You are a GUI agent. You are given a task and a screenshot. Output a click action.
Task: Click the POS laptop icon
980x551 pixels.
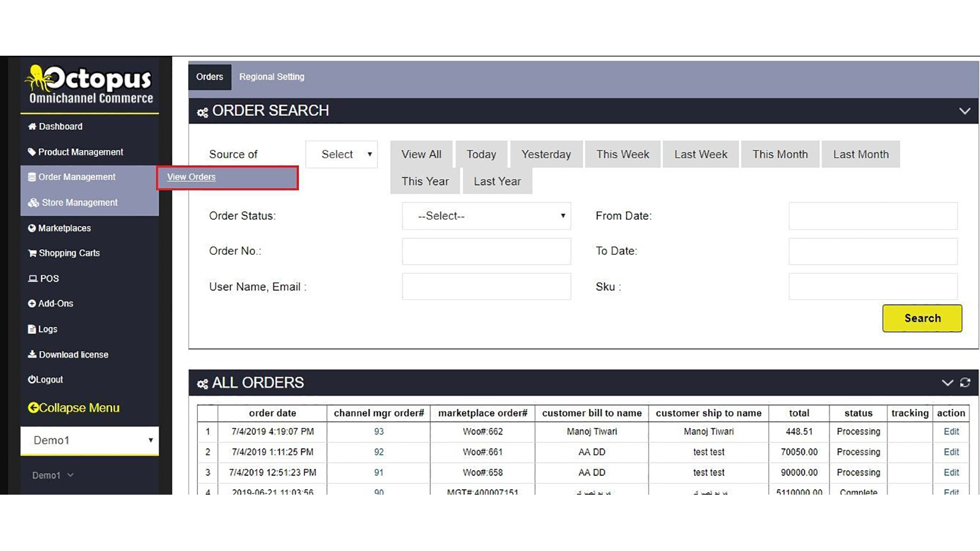(32, 279)
